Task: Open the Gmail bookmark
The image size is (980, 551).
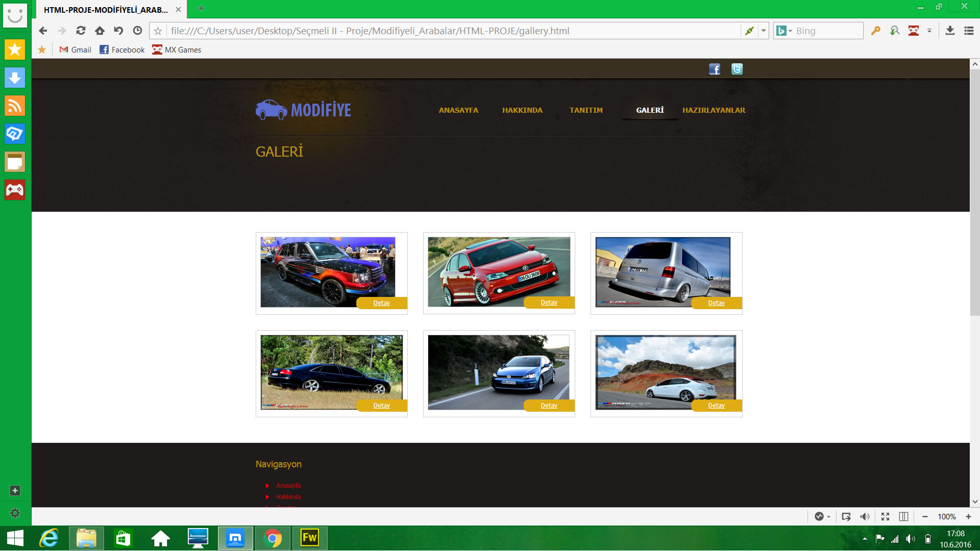Action: [x=76, y=49]
